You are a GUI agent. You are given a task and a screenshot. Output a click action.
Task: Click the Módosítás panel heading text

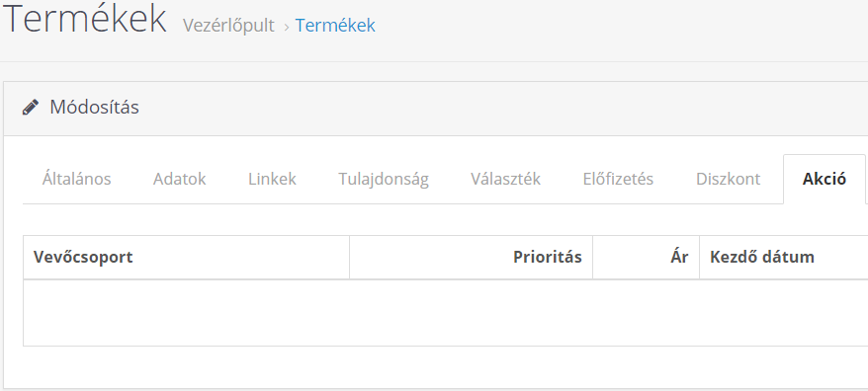point(94,107)
